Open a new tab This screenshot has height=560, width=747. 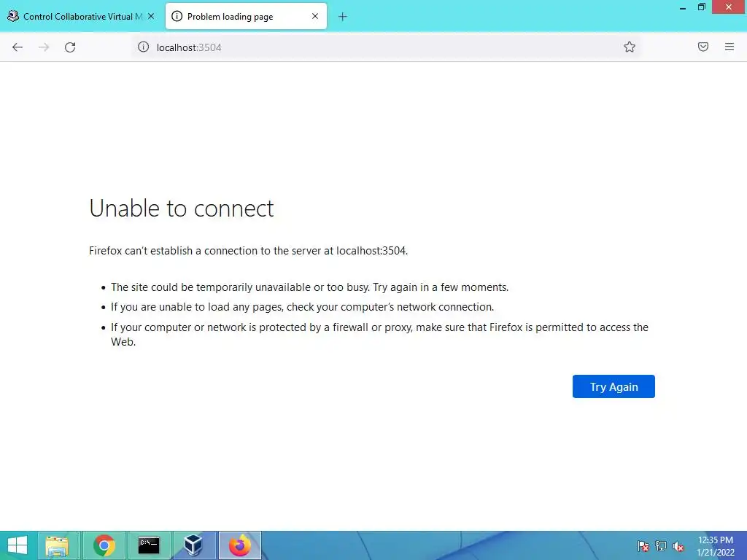[343, 17]
